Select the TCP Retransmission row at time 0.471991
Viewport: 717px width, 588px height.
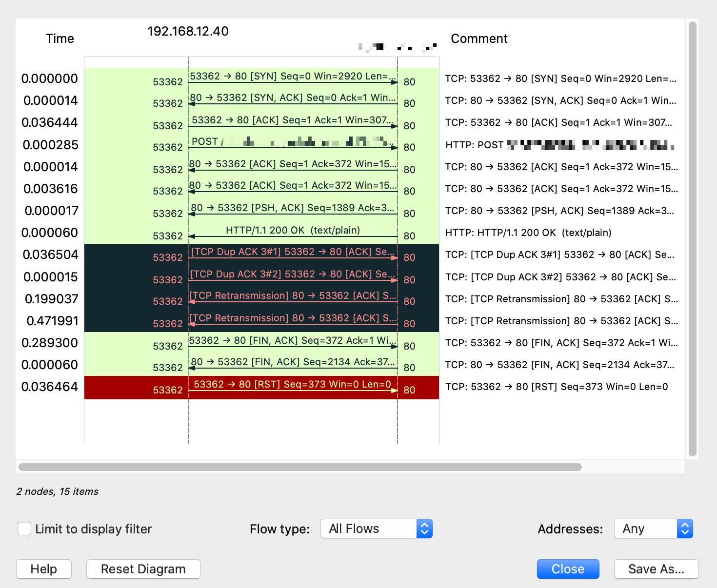[x=293, y=321]
